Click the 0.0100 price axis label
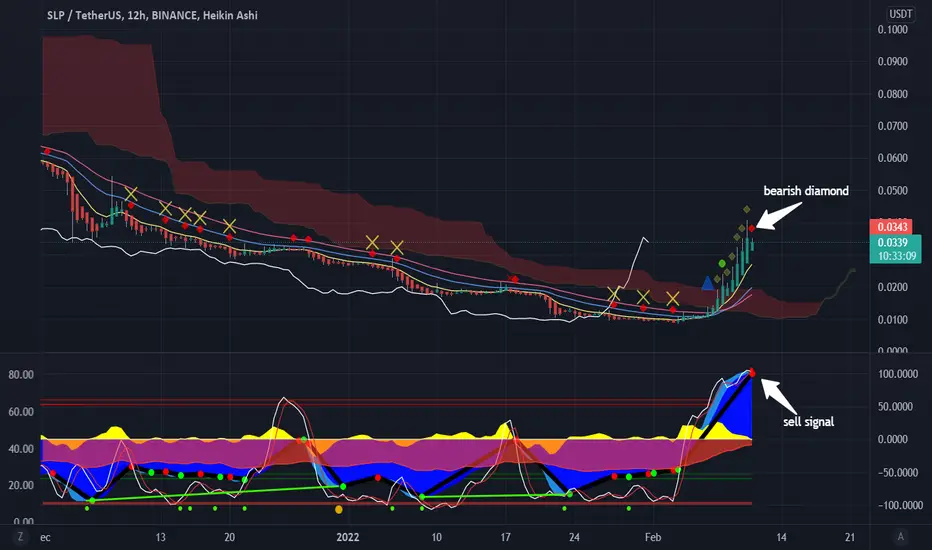The width and height of the screenshot is (932, 550). [892, 320]
